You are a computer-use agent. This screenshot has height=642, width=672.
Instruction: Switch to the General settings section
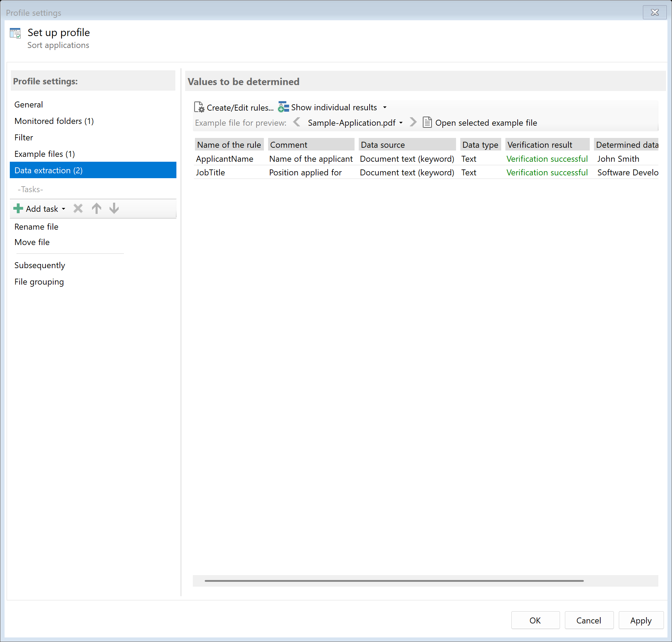point(29,104)
